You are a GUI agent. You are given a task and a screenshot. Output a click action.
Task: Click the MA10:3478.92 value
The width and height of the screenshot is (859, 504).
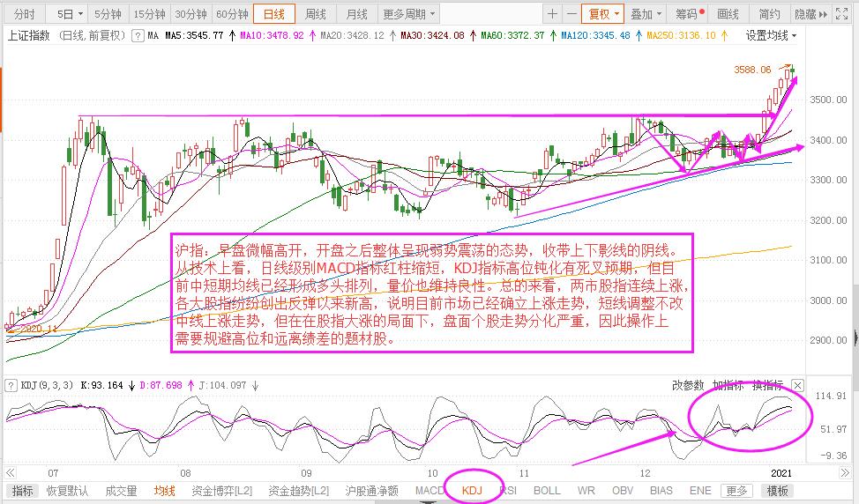272,35
